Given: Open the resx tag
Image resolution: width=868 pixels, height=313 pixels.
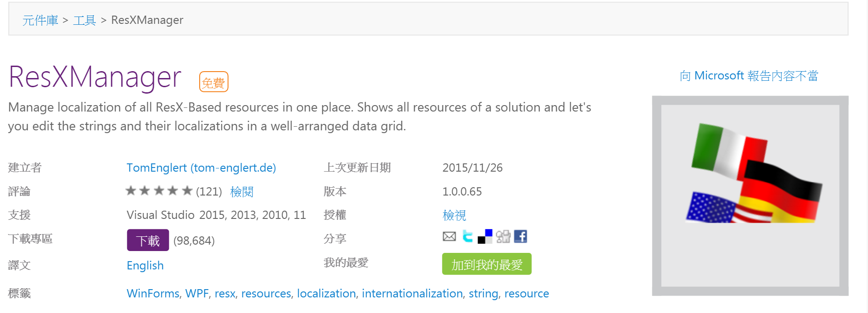Looking at the screenshot, I should 225,293.
